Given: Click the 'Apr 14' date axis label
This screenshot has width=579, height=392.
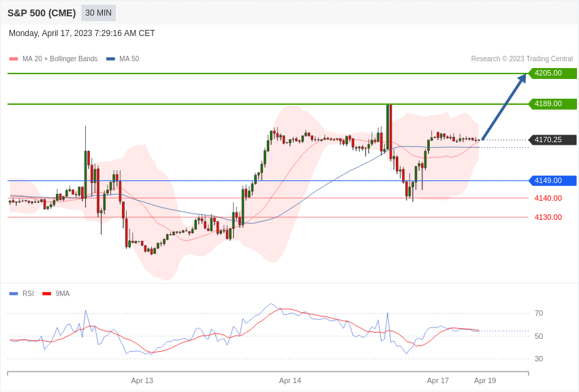Looking at the screenshot, I should coord(290,380).
